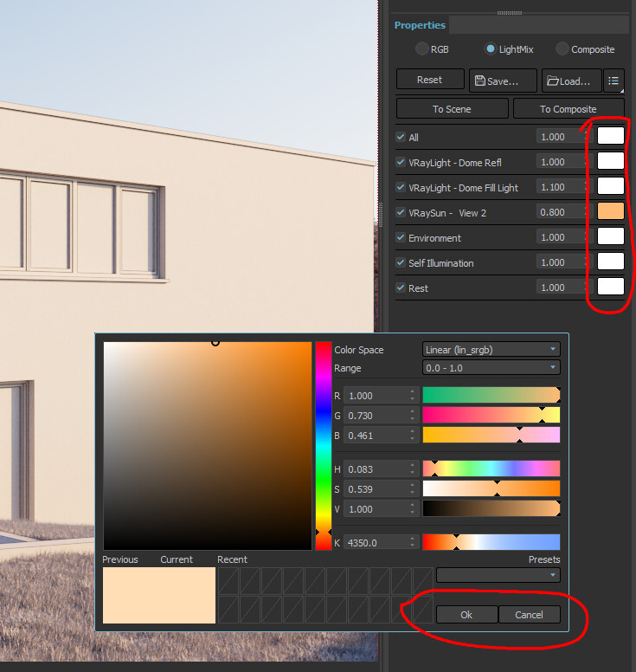Open the LightMix list options icon
This screenshot has width=636, height=672.
(614, 81)
